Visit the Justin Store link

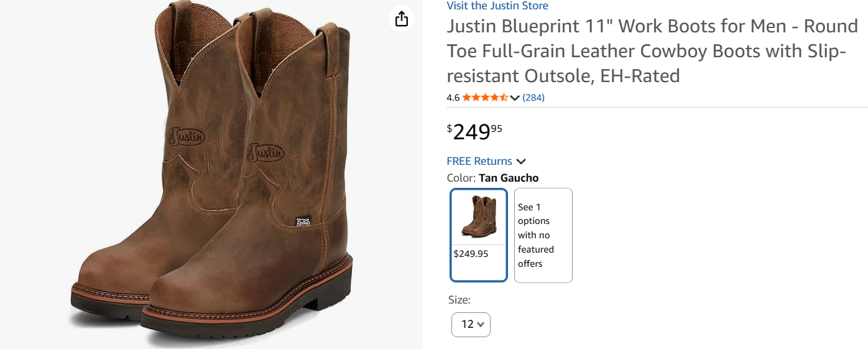[497, 6]
